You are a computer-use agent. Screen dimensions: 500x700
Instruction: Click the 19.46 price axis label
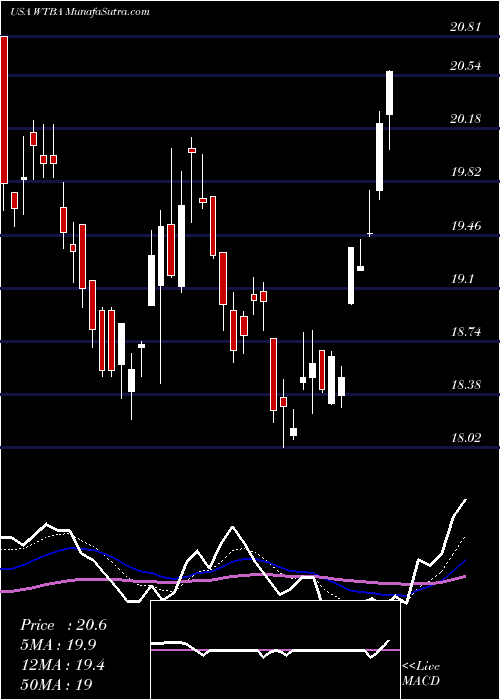pyautogui.click(x=466, y=225)
